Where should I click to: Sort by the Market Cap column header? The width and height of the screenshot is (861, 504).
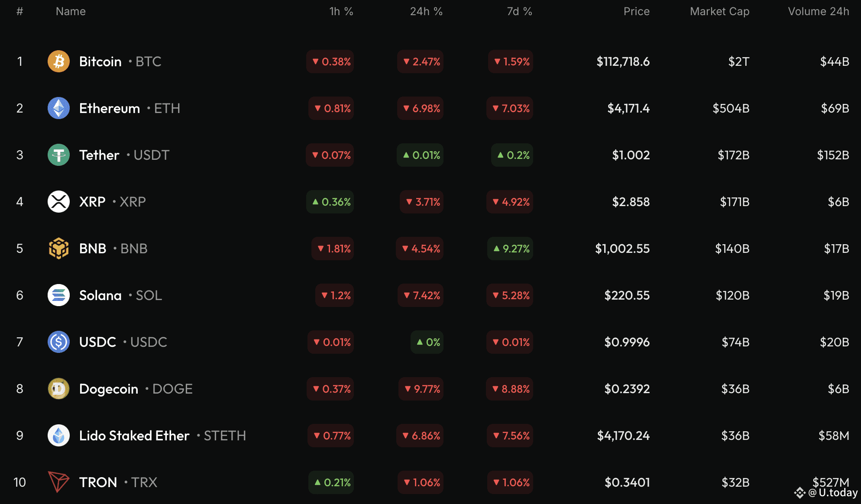pyautogui.click(x=719, y=12)
